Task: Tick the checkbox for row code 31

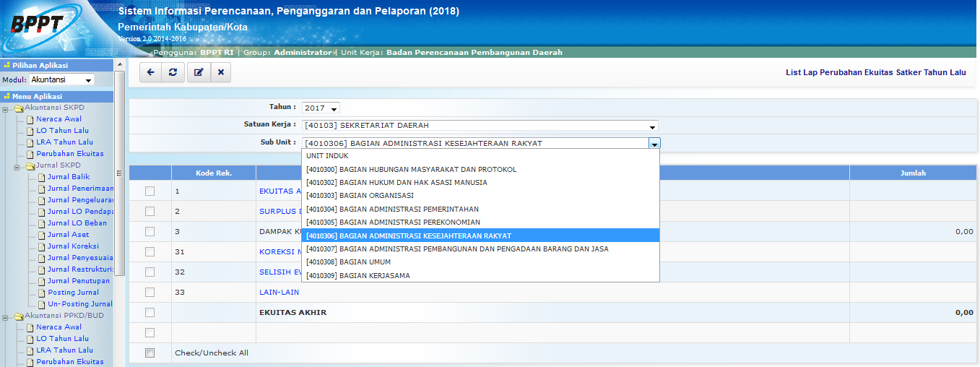Action: click(149, 252)
